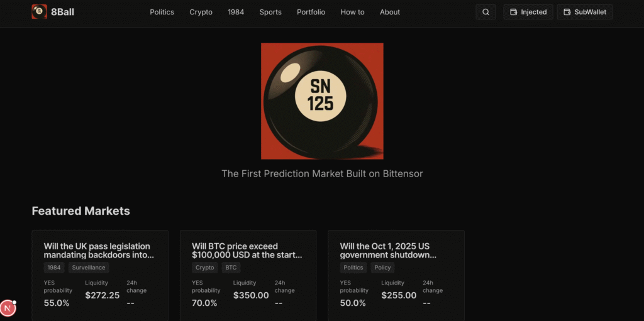Click the Policy tag chip
Screen dimensions: 644x321
(382, 268)
